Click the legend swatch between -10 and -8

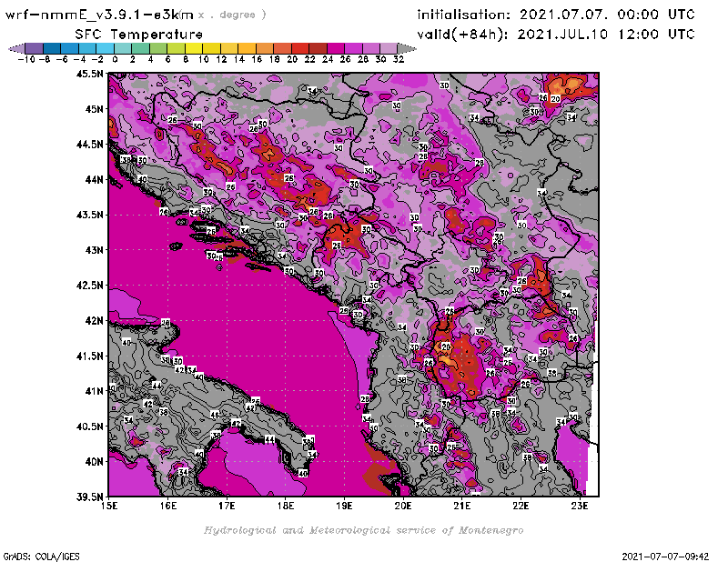click(x=35, y=48)
